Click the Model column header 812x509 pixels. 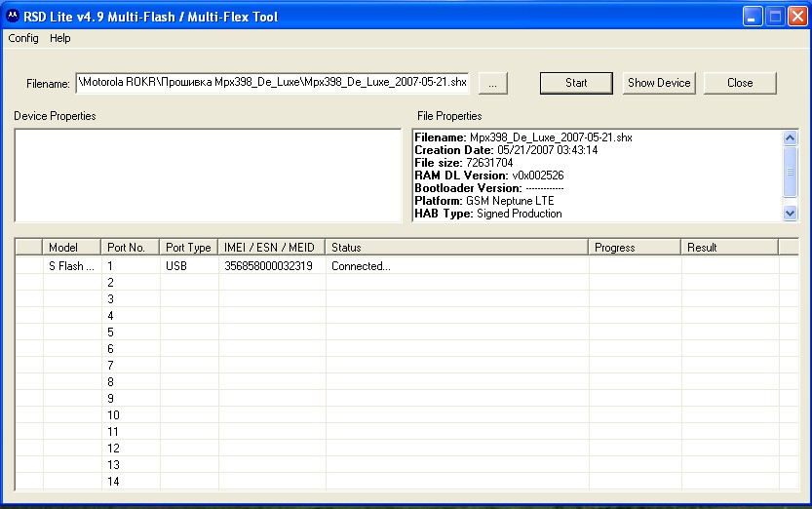[x=71, y=248]
